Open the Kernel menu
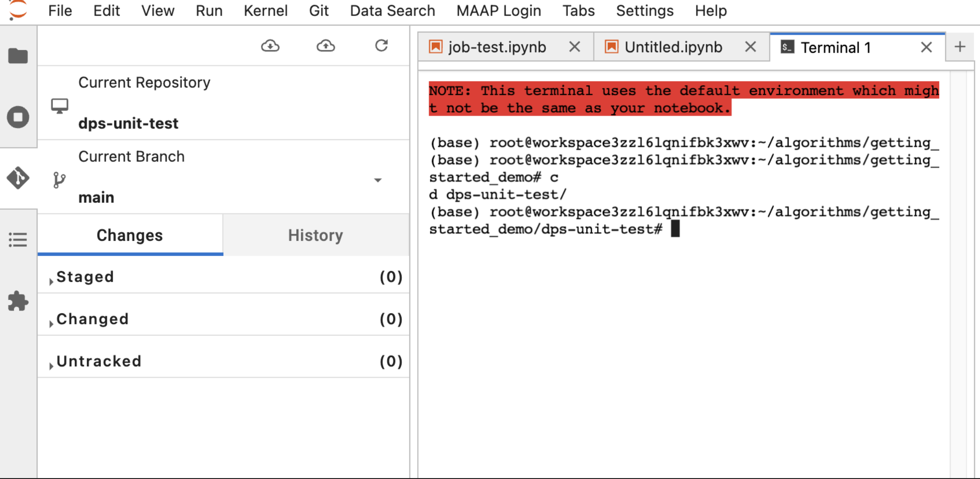 point(266,11)
